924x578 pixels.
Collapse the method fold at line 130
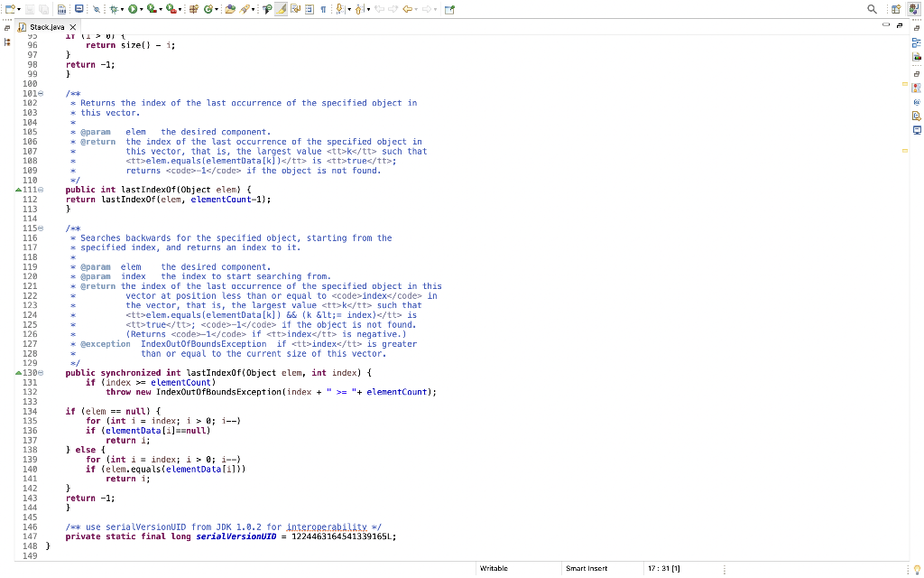(41, 373)
